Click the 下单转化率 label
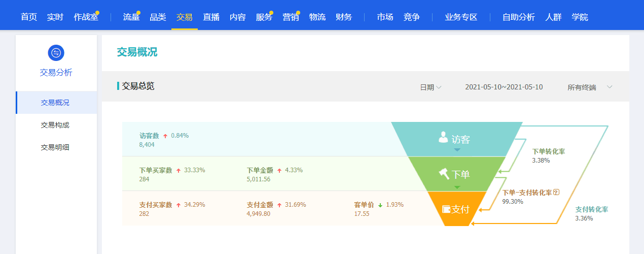 pyautogui.click(x=549, y=151)
